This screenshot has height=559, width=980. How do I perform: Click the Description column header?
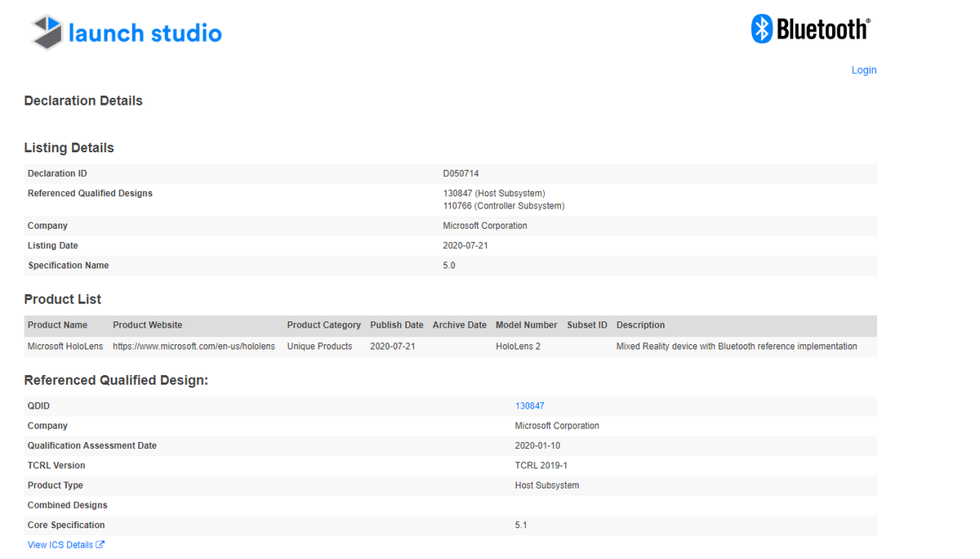(x=640, y=325)
